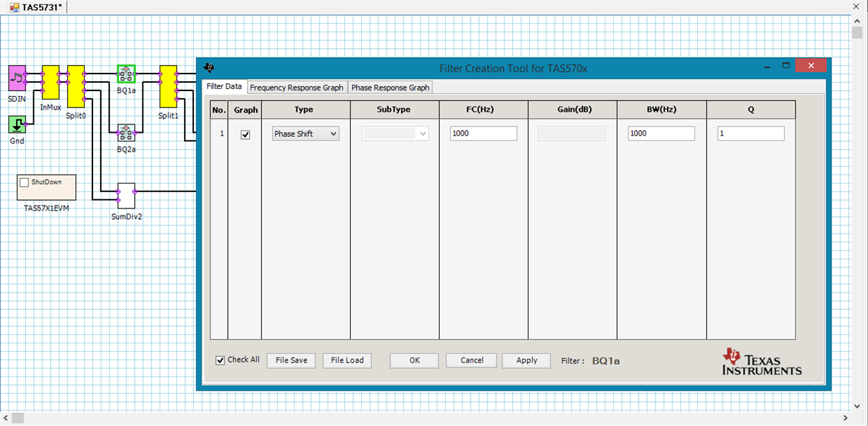The width and height of the screenshot is (868, 426).
Task: Click the Filter Creation Tool title icon
Action: (209, 68)
